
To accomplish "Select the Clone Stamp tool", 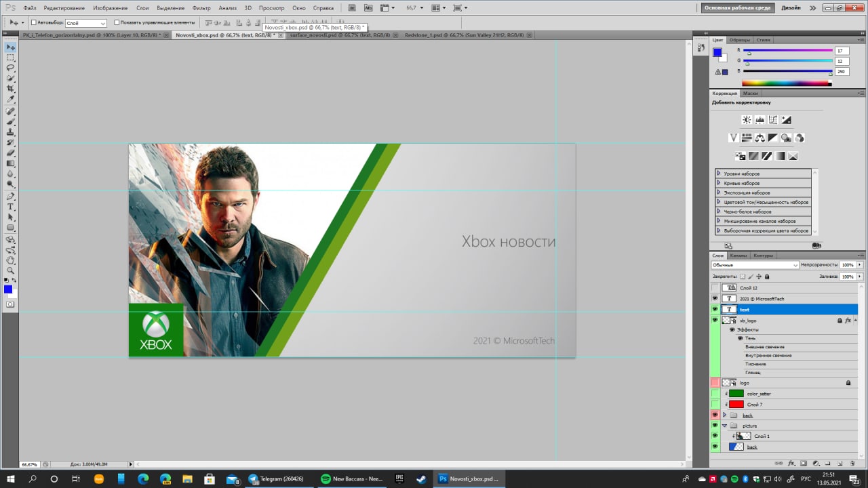I will [11, 132].
